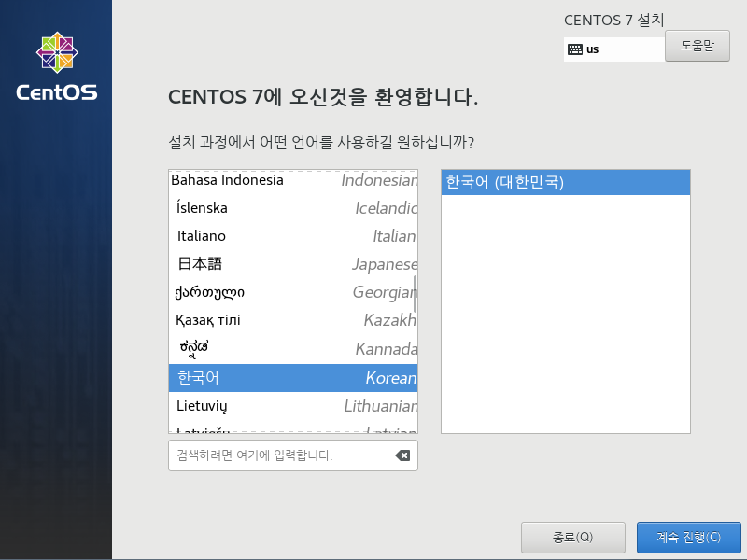747x560 pixels.
Task: Click the language search input field
Action: [x=293, y=455]
